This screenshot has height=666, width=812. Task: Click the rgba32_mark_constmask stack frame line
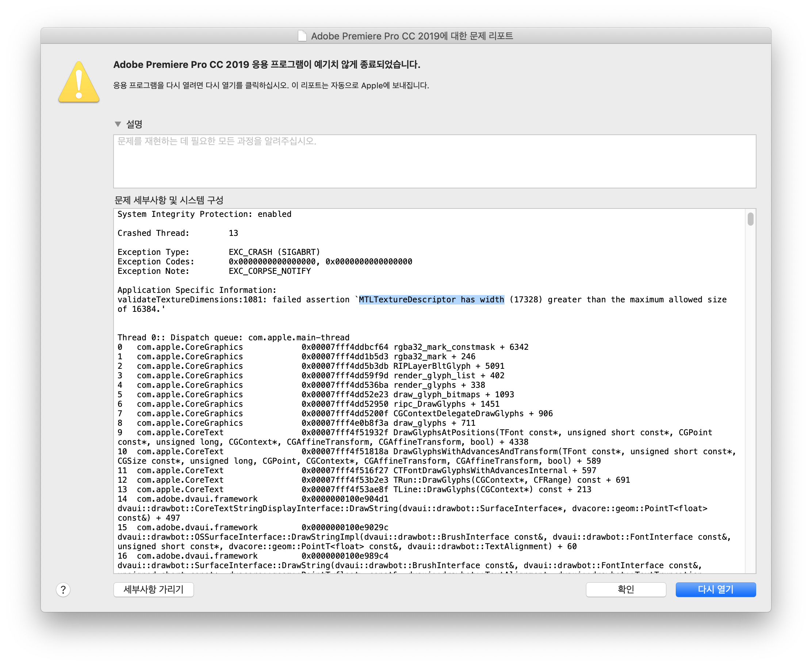pos(323,347)
